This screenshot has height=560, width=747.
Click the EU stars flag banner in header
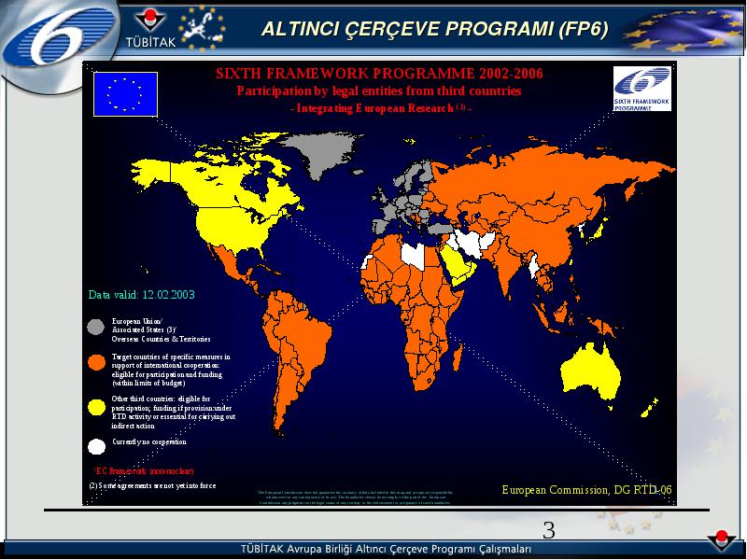(684, 31)
